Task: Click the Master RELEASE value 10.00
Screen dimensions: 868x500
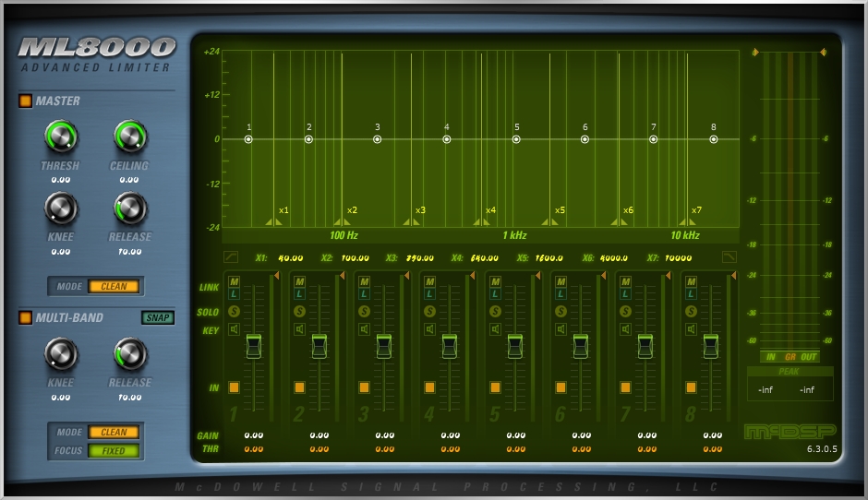Action: 130,252
